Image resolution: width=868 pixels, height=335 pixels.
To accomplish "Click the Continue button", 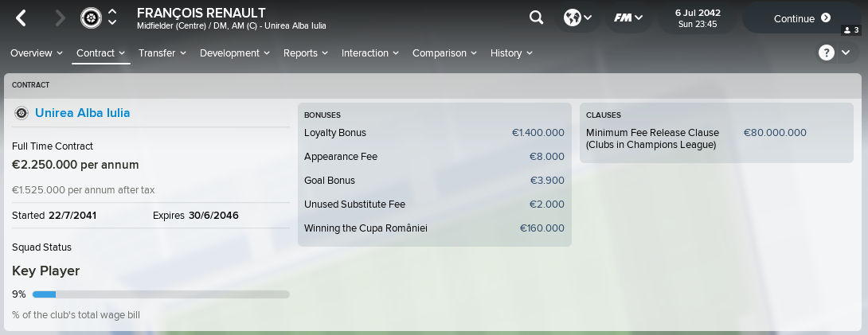I will point(802,18).
